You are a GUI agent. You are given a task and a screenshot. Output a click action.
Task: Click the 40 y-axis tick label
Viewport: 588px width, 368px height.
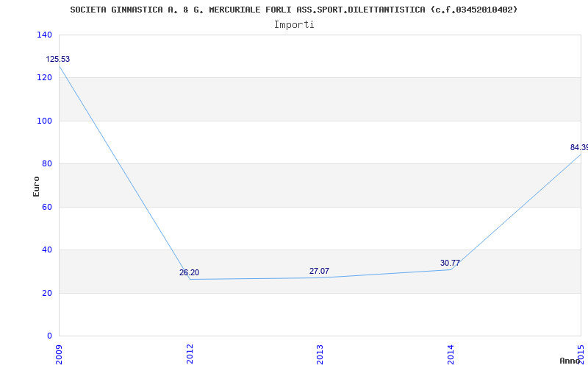pos(47,250)
